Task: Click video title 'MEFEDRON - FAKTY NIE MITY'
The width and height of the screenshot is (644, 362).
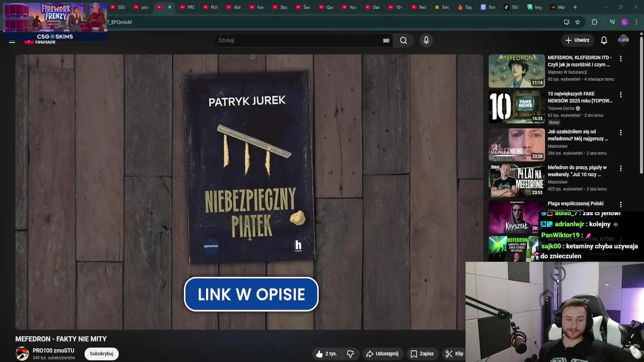Action: tap(61, 339)
